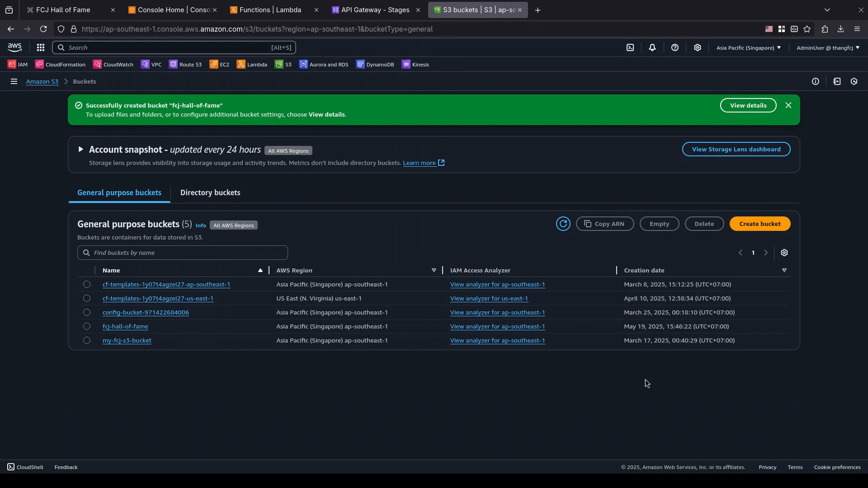This screenshot has height=488, width=868.
Task: Open the AWS home logo
Action: pos(14,47)
